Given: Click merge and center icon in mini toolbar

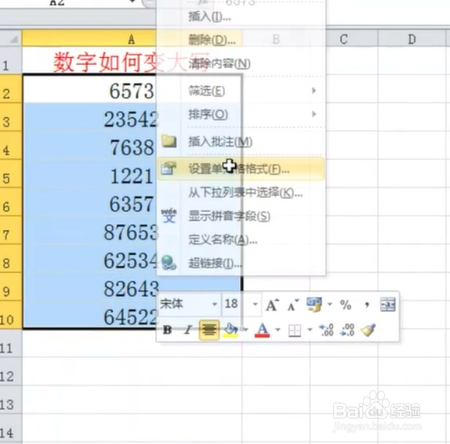Looking at the screenshot, I should (388, 305).
